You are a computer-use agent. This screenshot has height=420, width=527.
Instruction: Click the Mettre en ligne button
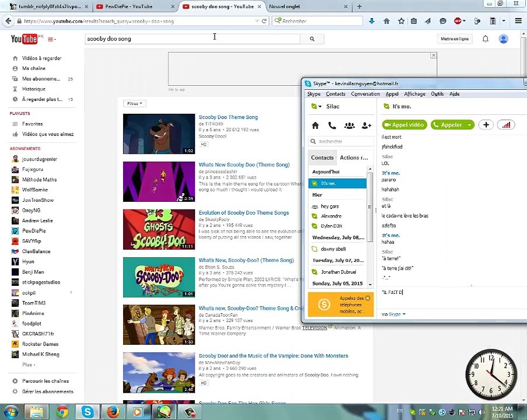click(455, 39)
